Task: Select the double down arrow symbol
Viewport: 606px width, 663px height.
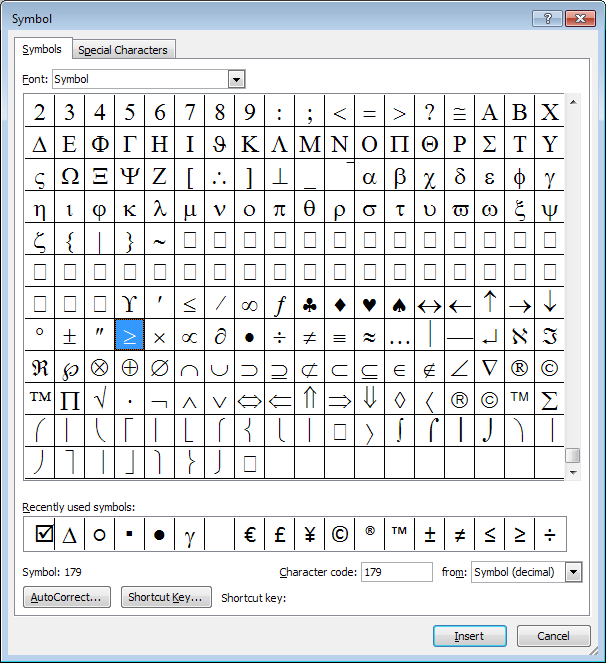Action: point(370,399)
